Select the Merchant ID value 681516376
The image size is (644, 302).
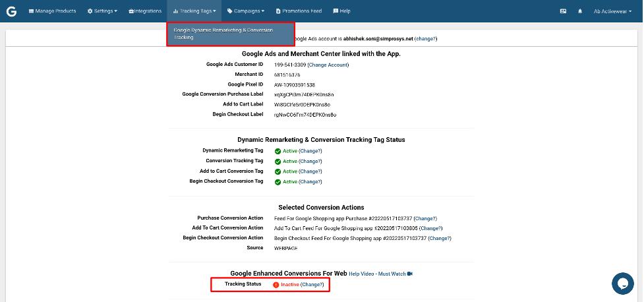(x=287, y=75)
